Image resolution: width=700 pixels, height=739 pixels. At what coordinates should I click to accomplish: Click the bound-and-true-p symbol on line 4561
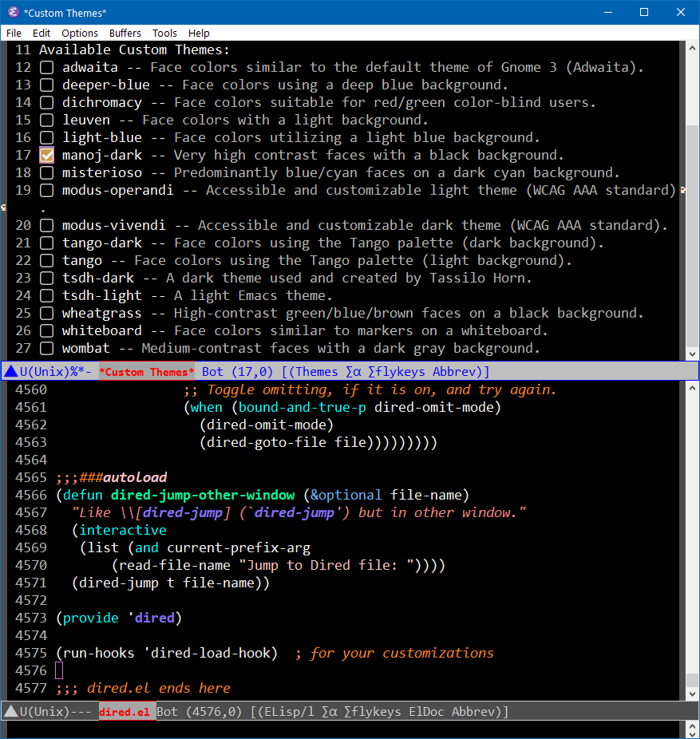click(303, 407)
